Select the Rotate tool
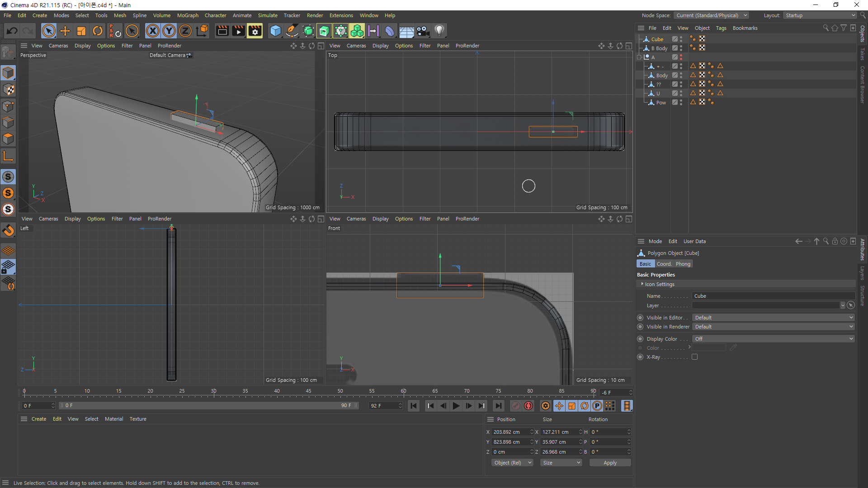The width and height of the screenshot is (868, 488). coord(98,31)
